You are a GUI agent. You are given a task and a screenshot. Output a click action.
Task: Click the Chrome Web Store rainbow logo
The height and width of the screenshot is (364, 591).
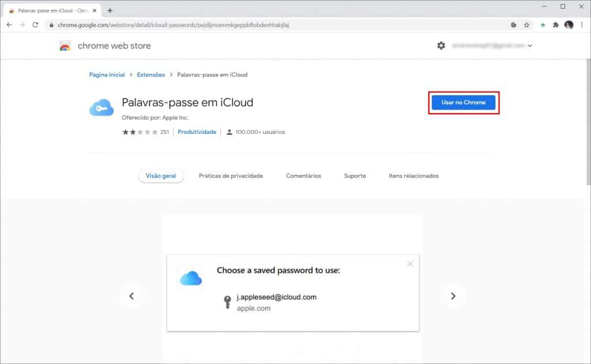[65, 46]
